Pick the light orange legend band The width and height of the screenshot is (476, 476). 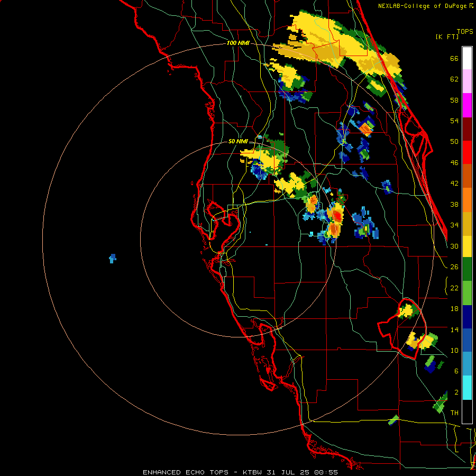pyautogui.click(x=467, y=200)
